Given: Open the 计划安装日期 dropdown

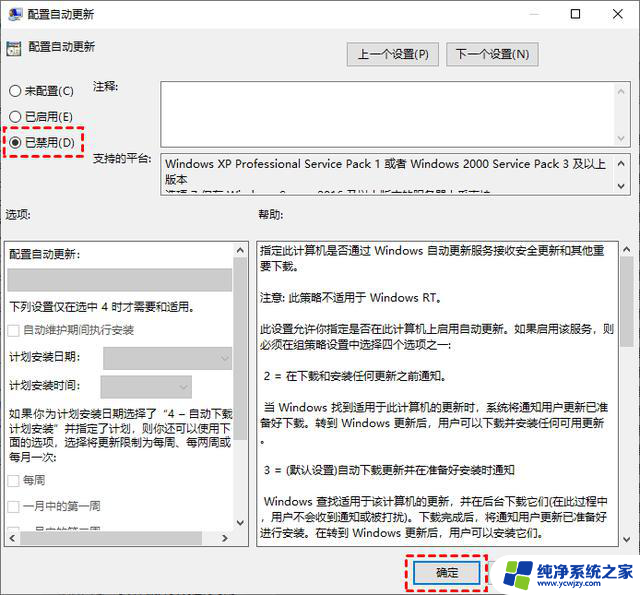Looking at the screenshot, I should 167,358.
